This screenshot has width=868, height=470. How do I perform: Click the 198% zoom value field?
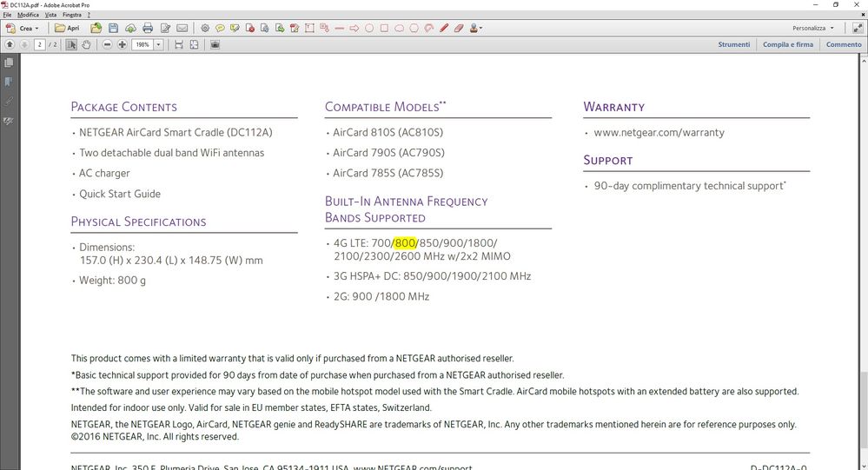142,44
